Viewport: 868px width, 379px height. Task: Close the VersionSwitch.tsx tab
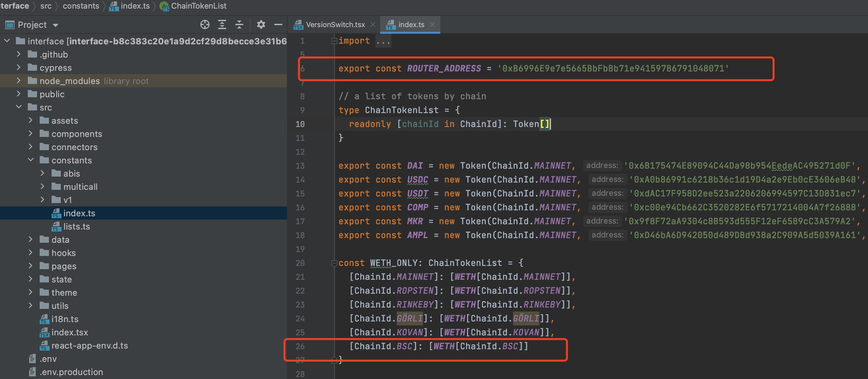click(373, 24)
